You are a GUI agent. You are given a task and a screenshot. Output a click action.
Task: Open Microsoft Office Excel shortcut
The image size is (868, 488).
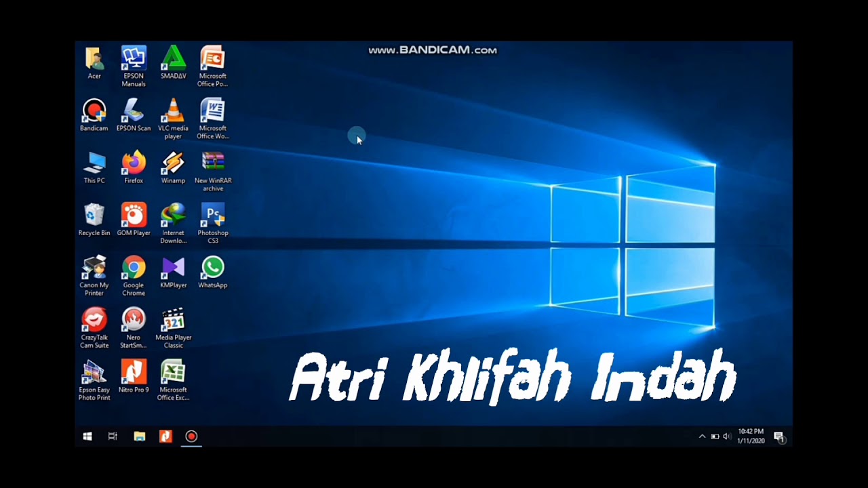173,380
